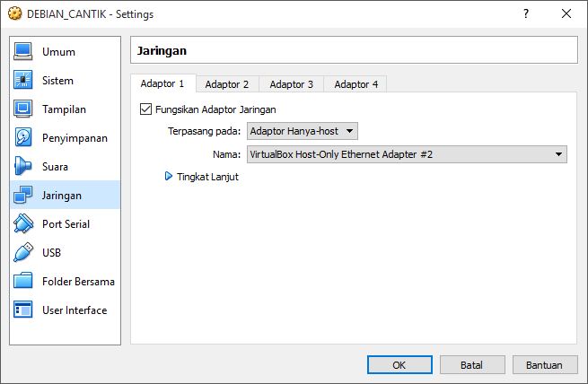Select the User Interface window icon

point(22,310)
